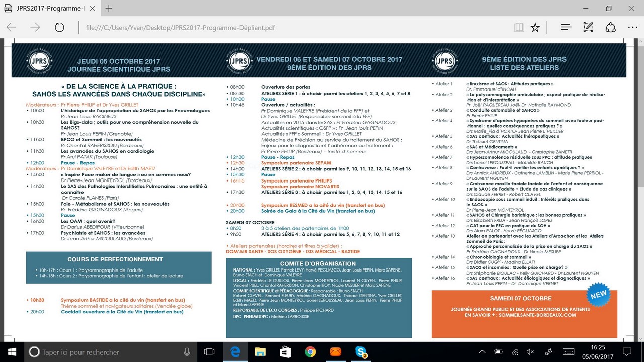
Task: Close the JPRS2017-Programme tab
Action: 92,8
